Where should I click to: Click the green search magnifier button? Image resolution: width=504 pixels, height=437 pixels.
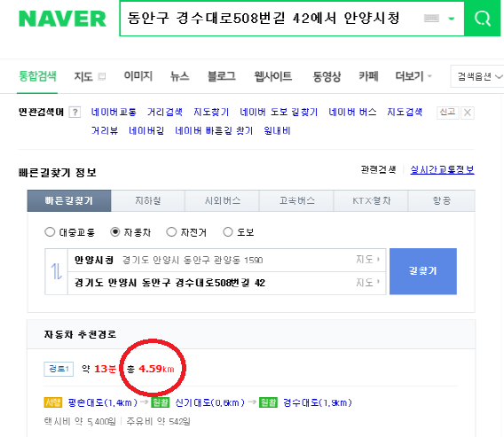pyautogui.click(x=482, y=19)
